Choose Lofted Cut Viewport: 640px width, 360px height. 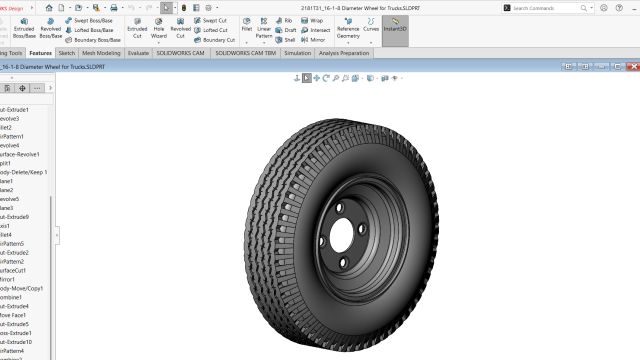[x=211, y=30]
